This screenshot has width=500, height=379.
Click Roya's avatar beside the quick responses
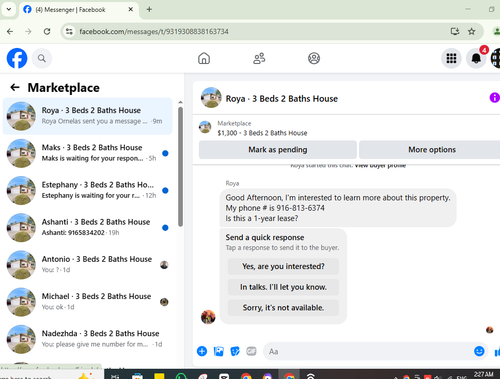point(208,317)
